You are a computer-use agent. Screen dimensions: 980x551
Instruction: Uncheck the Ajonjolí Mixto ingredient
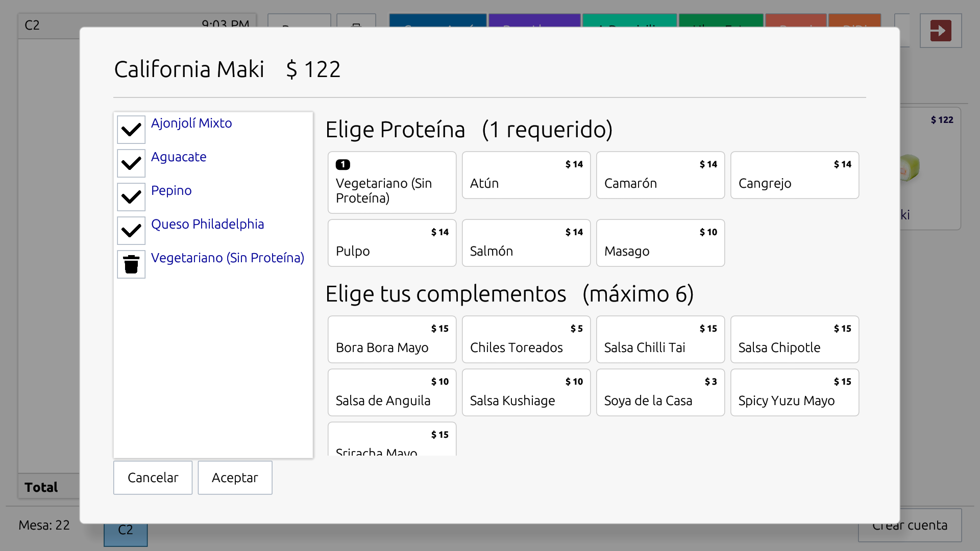[131, 130]
